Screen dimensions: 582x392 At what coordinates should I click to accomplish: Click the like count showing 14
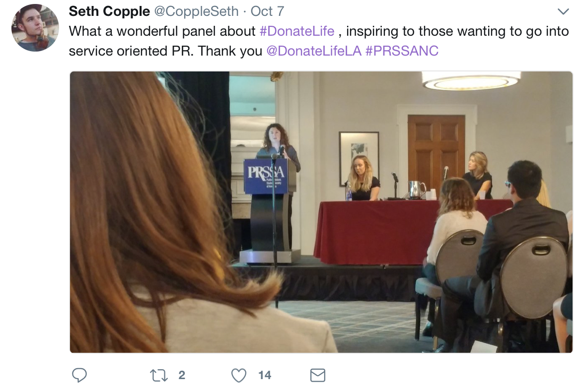point(265,375)
